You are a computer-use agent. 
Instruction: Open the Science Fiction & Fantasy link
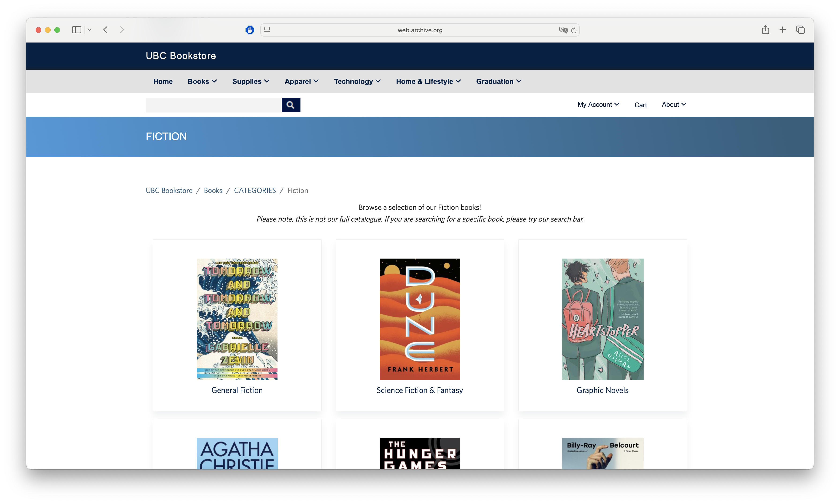(420, 391)
